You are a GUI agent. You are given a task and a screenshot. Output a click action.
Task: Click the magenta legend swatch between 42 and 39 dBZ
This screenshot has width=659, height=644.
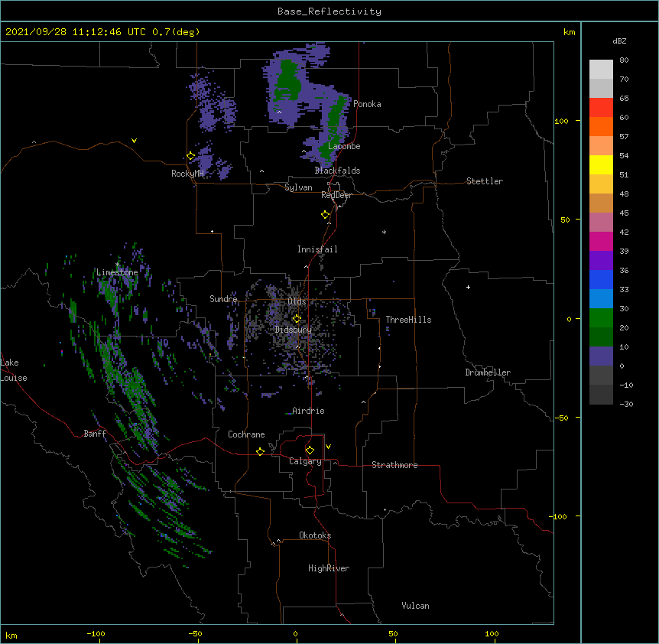[x=601, y=241]
